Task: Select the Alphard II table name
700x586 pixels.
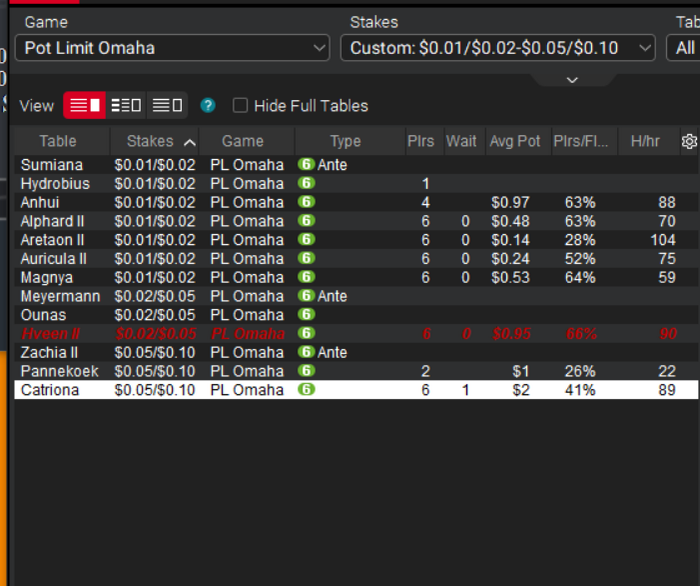Action: tap(53, 221)
